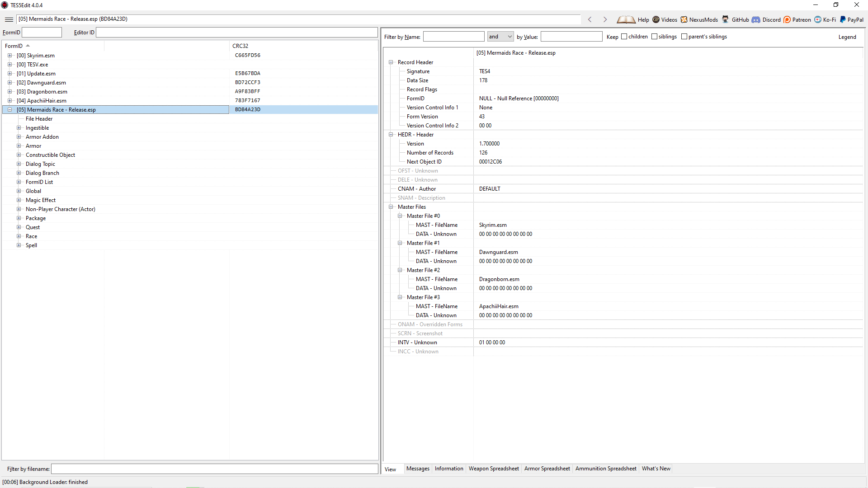Expand the Dragonborn.esm node
868x488 pixels.
(x=9, y=92)
